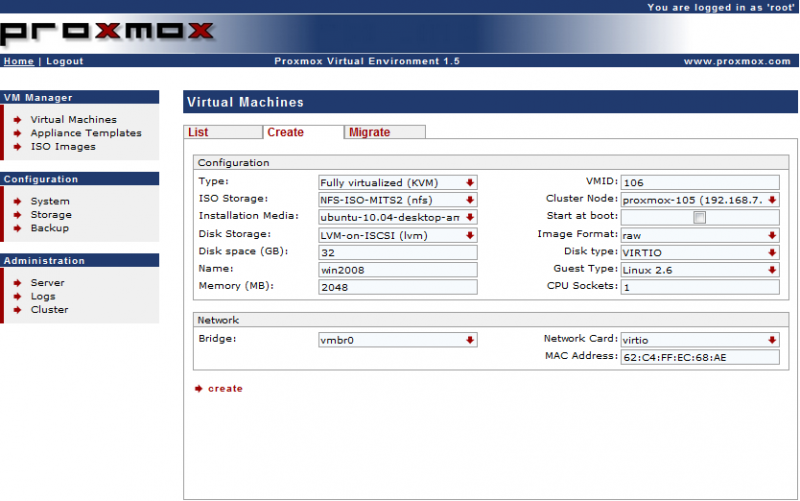Click the arrow icon beside Appliance Templates
800x501 pixels.
19,133
